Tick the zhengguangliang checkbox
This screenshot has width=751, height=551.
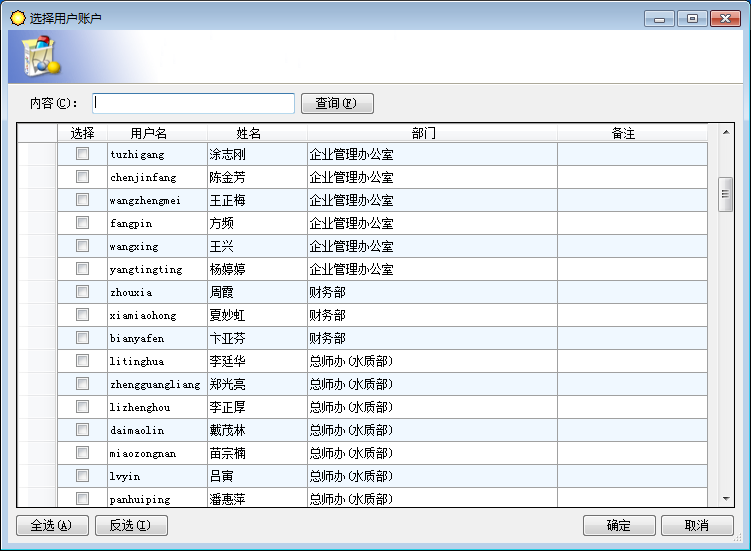[82, 384]
